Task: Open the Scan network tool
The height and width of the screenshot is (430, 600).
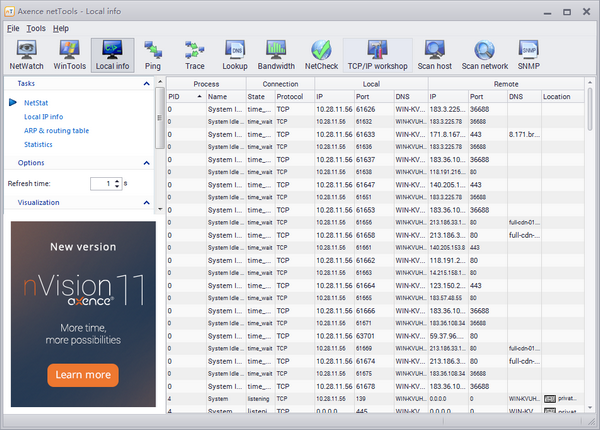Action: [x=485, y=54]
